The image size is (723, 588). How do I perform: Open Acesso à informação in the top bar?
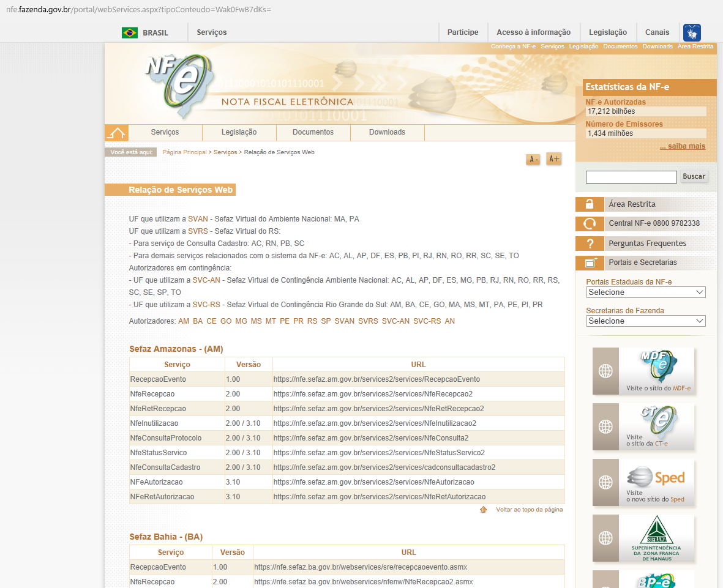click(x=533, y=32)
